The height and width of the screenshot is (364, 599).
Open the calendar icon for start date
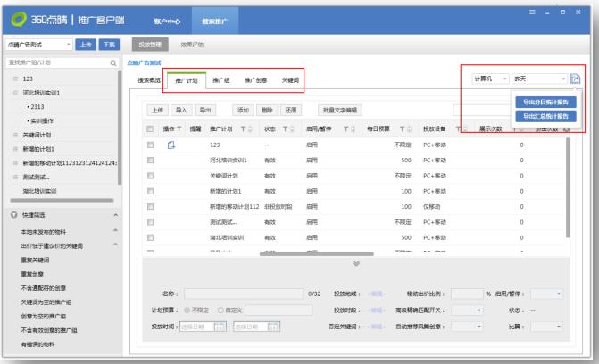(220, 327)
